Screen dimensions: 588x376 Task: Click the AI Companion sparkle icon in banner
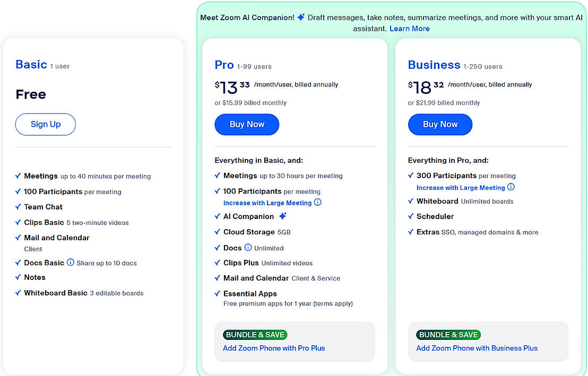coord(301,17)
